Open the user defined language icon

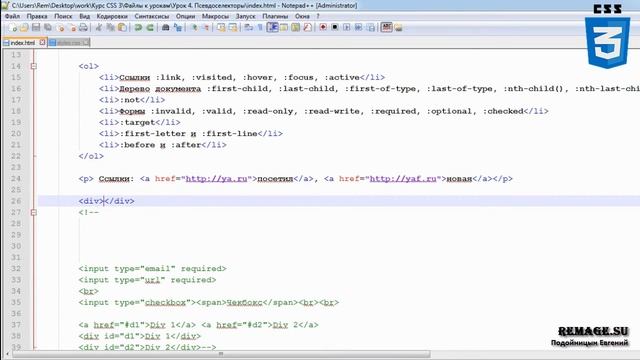[284, 27]
